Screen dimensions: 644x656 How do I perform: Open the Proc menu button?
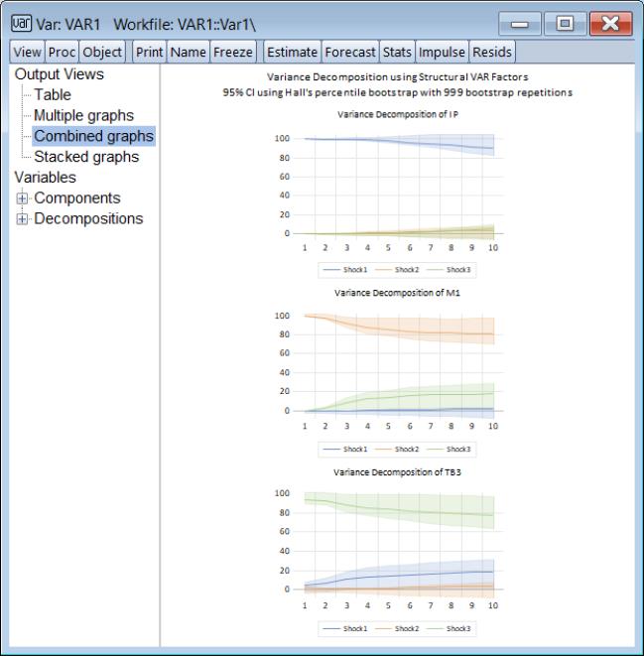point(62,52)
